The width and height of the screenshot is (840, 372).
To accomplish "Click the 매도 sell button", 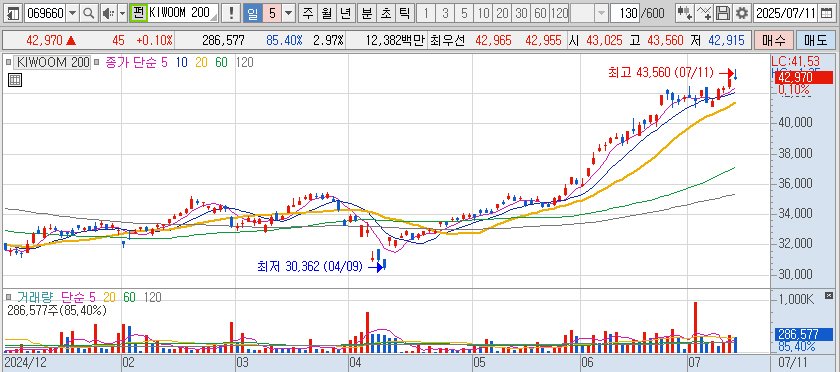I will (816, 40).
